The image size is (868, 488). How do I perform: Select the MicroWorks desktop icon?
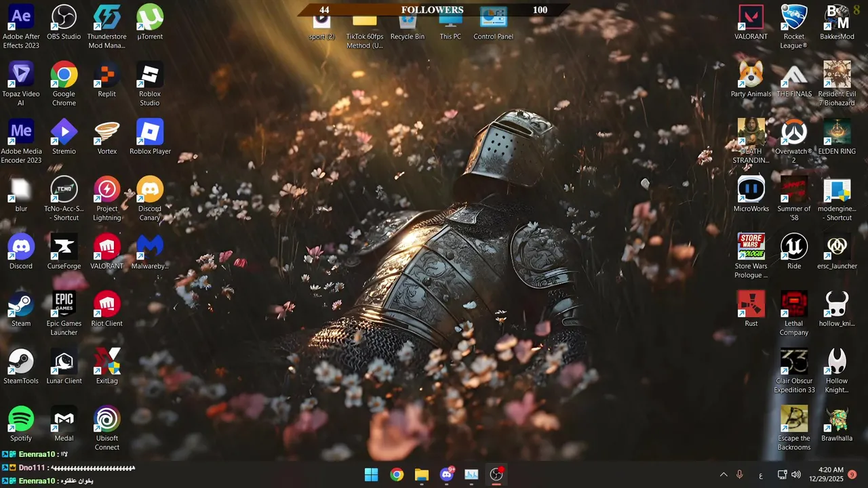751,195
